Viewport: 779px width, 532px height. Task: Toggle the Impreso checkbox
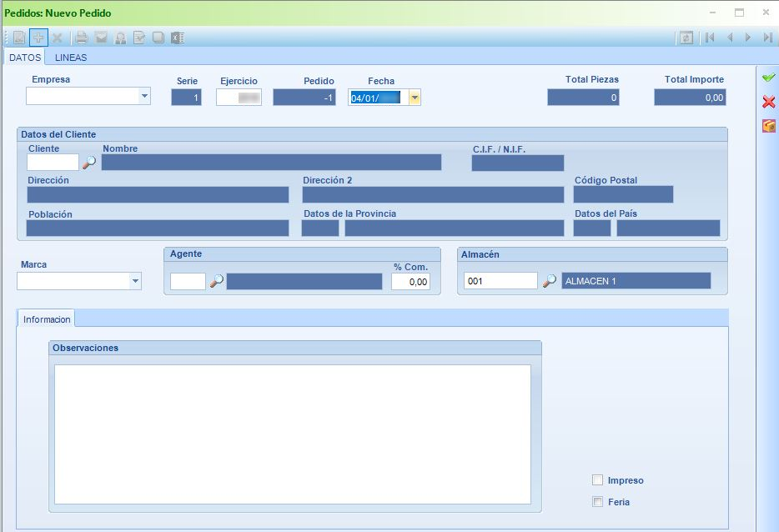pyautogui.click(x=598, y=479)
